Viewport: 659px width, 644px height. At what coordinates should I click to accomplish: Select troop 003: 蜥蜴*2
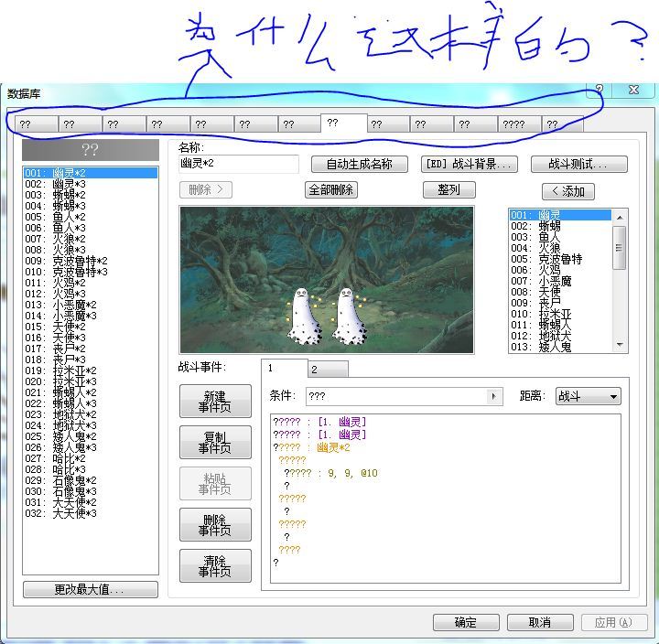click(91, 195)
